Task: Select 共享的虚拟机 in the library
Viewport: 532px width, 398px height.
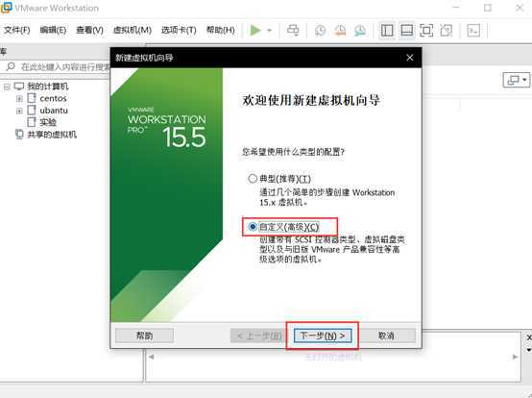Action: click(52, 135)
